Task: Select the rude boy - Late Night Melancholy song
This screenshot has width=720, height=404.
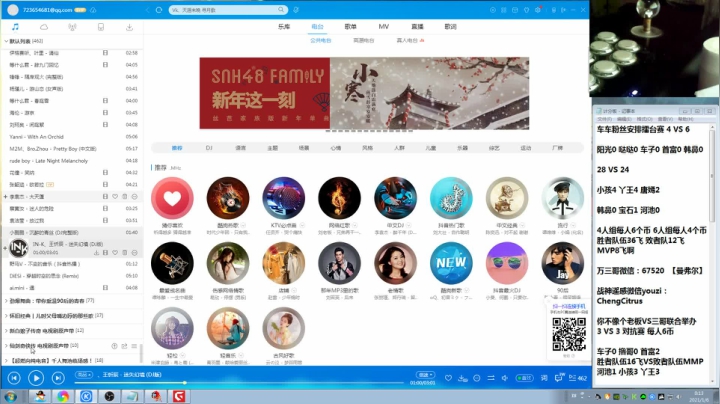Action: (49, 161)
